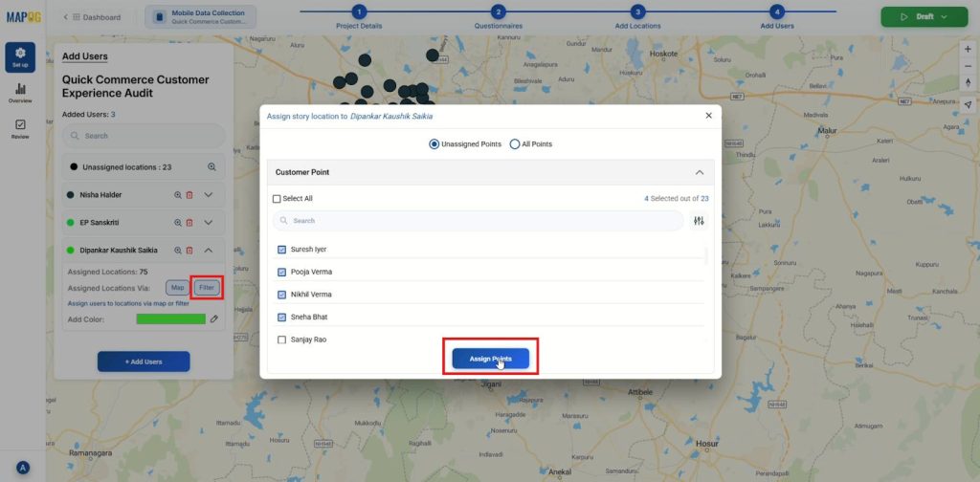Open the Set up sidebar section

tap(20, 56)
